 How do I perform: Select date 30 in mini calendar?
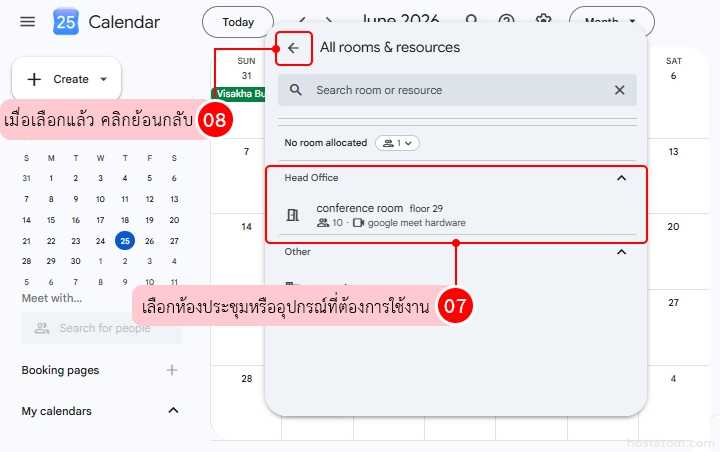click(76, 261)
